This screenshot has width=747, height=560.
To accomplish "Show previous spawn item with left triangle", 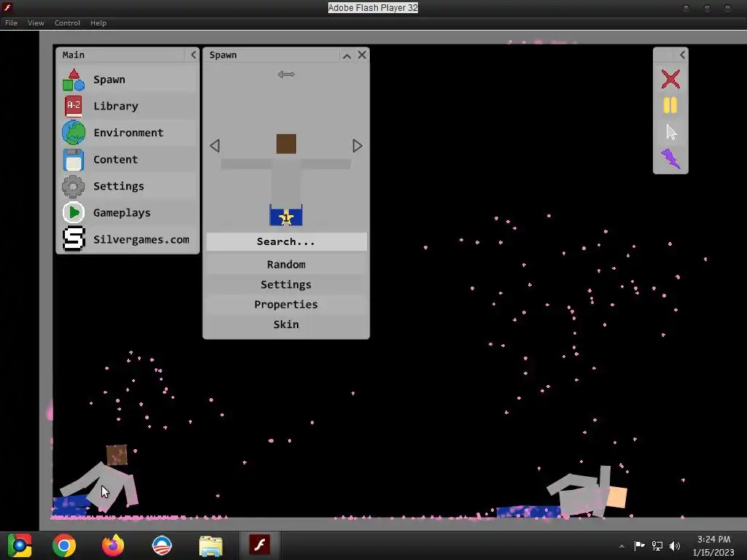I will click(x=215, y=146).
